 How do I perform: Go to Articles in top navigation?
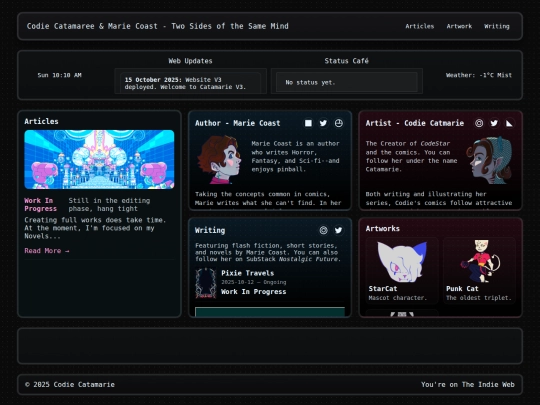point(419,26)
